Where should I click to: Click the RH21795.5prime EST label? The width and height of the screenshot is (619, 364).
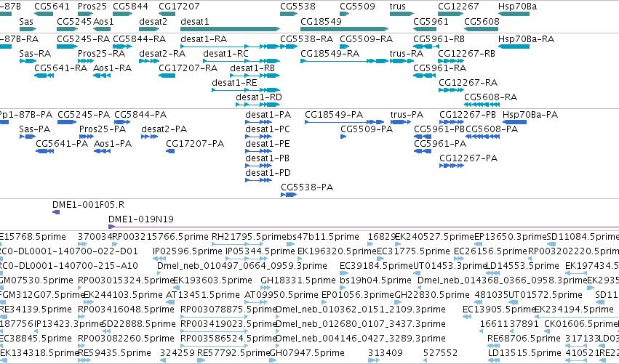coord(248,237)
